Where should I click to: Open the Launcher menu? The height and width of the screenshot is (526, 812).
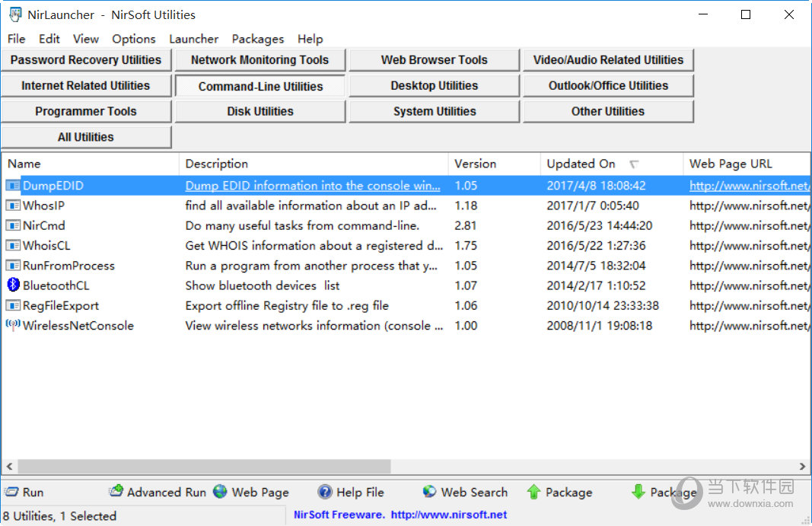pyautogui.click(x=194, y=39)
